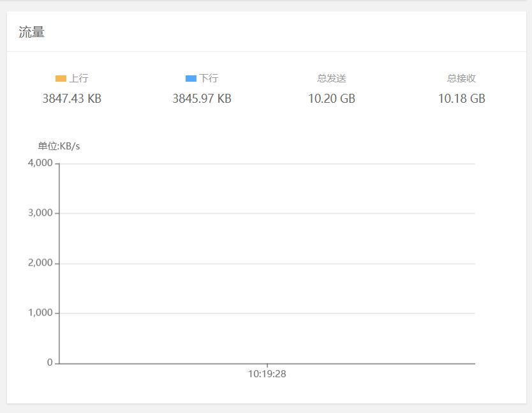Select the 3847.43 KB upstream value
This screenshot has width=532, height=413.
[72, 99]
